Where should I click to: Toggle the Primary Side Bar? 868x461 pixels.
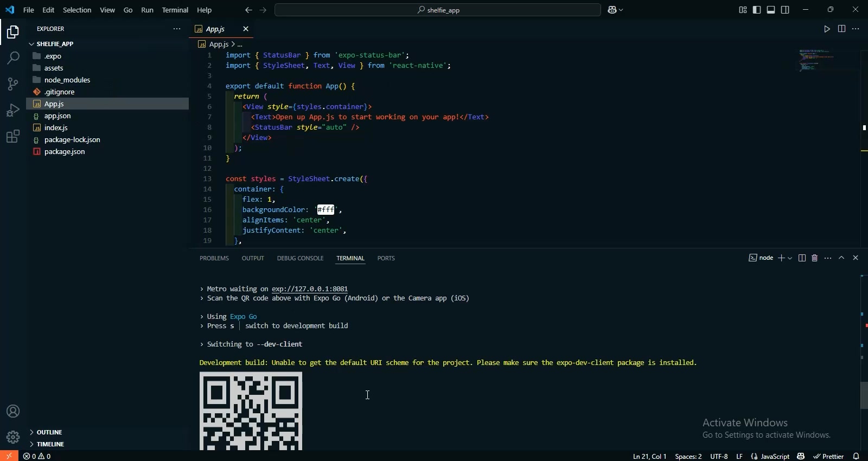(x=757, y=10)
